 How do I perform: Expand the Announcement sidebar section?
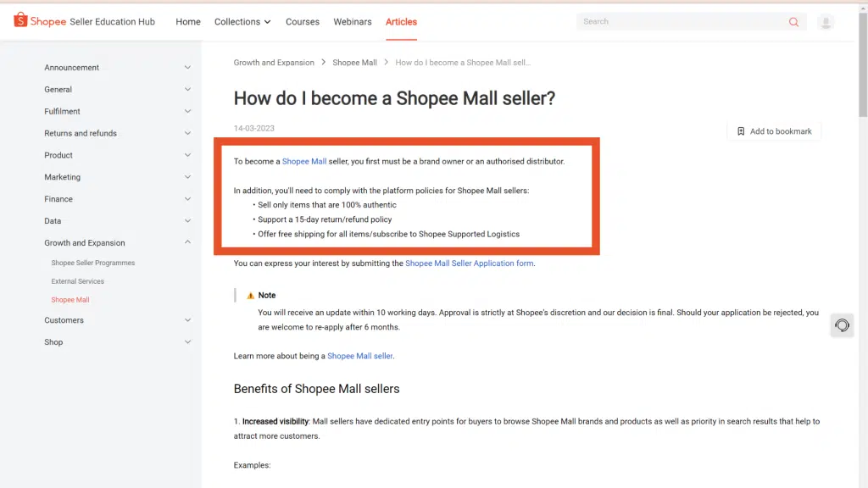point(187,68)
